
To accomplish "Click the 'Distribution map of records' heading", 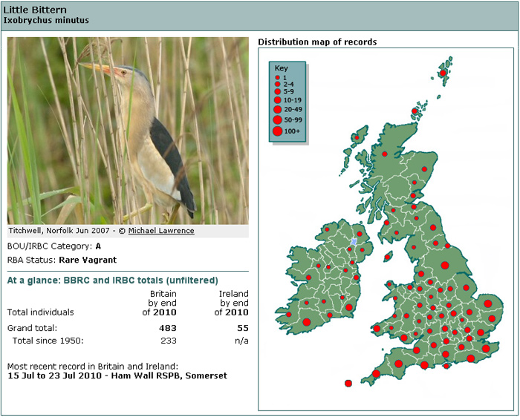I will coord(317,42).
